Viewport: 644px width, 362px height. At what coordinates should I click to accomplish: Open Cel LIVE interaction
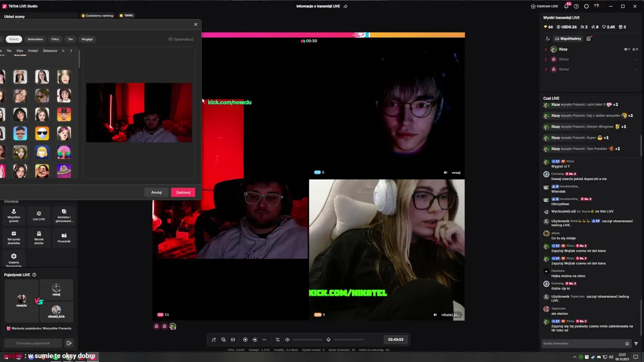tap(39, 216)
